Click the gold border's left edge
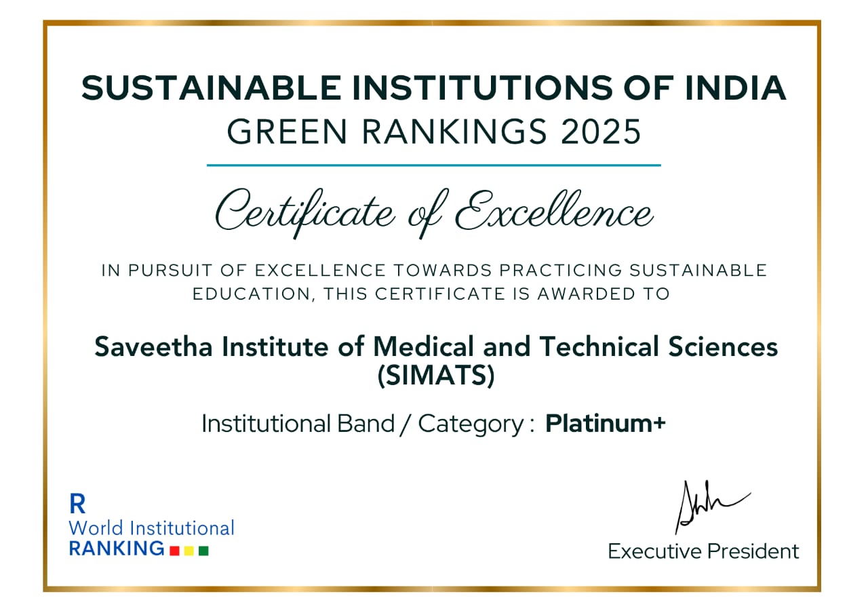This screenshot has width=868, height=613. click(x=45, y=305)
